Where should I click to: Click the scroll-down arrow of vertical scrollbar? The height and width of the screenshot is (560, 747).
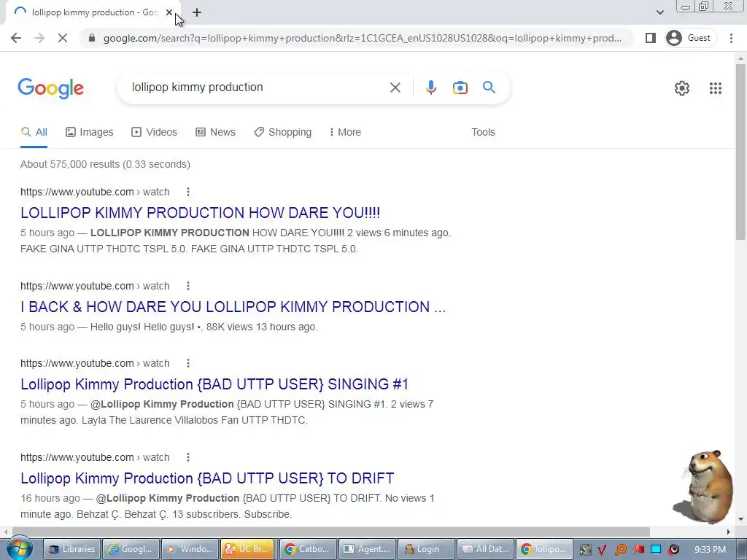click(x=740, y=519)
